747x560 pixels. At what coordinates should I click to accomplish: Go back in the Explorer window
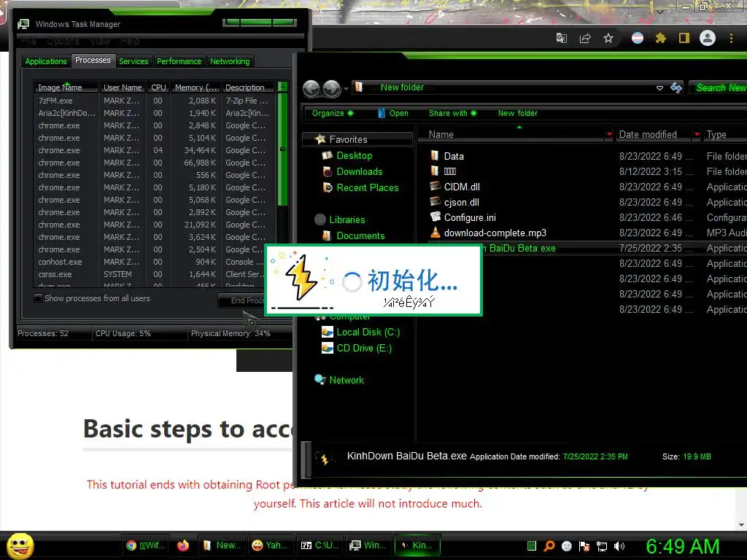click(x=311, y=88)
